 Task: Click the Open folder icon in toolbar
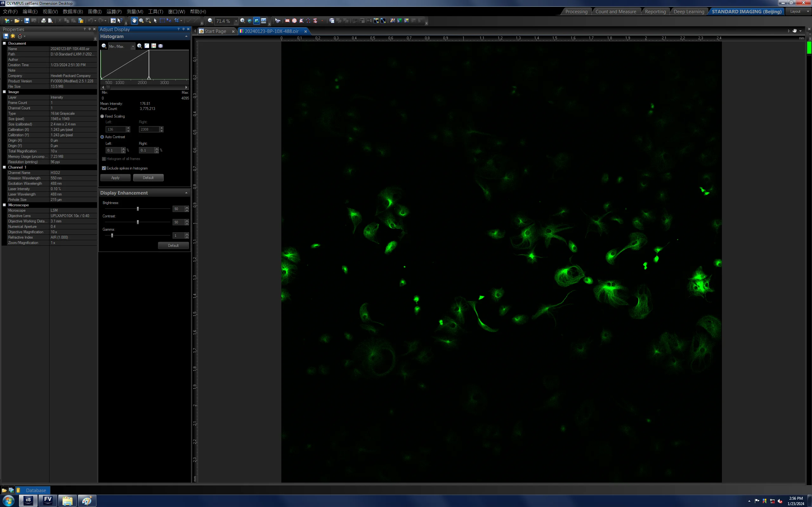pyautogui.click(x=16, y=21)
